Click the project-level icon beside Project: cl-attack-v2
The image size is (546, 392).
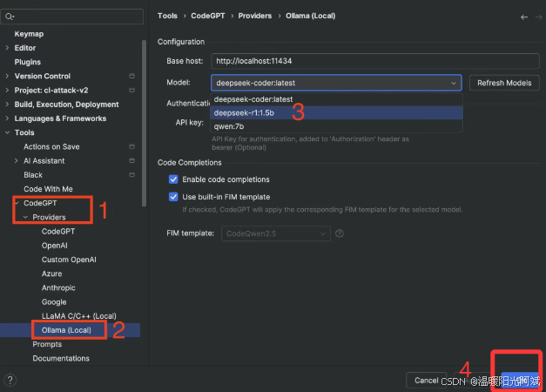(x=132, y=91)
